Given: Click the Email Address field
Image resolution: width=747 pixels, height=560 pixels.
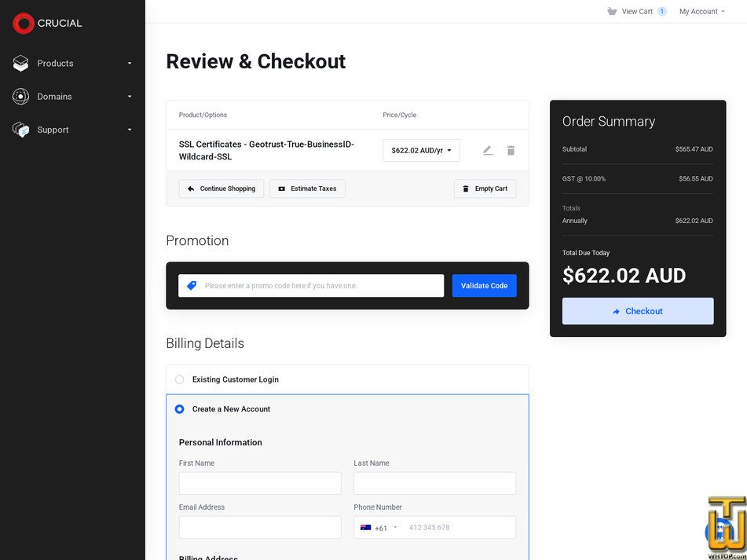Looking at the screenshot, I should pyautogui.click(x=260, y=528).
